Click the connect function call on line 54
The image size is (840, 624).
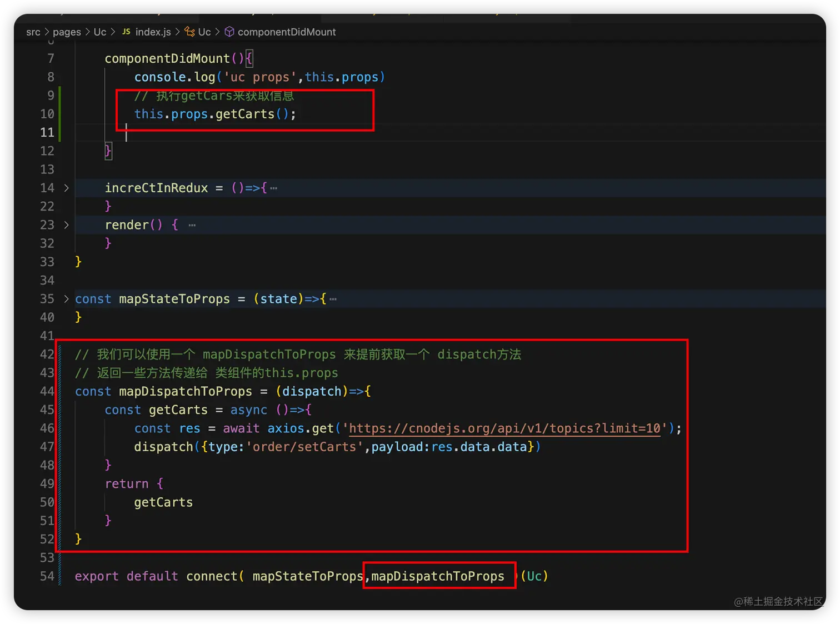point(212,576)
